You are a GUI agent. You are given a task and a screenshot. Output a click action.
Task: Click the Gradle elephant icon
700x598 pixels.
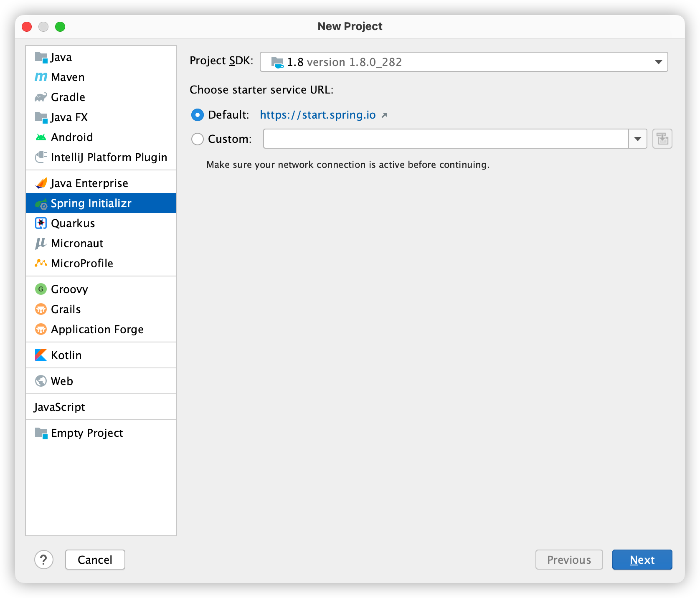(41, 97)
